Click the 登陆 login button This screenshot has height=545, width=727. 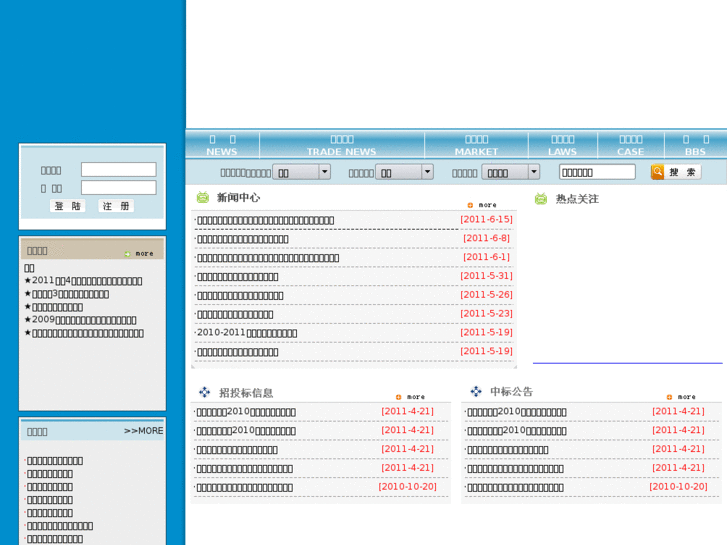[x=68, y=206]
